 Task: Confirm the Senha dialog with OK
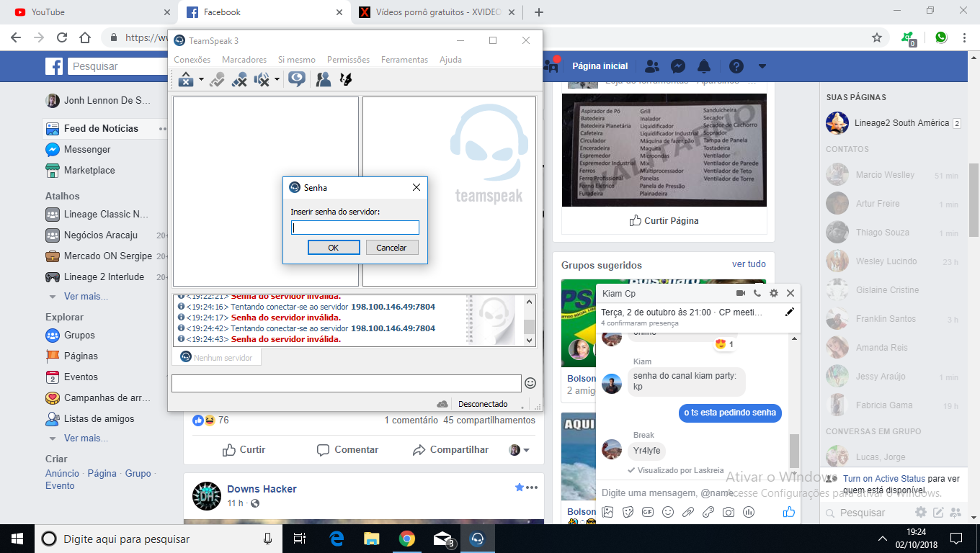334,247
